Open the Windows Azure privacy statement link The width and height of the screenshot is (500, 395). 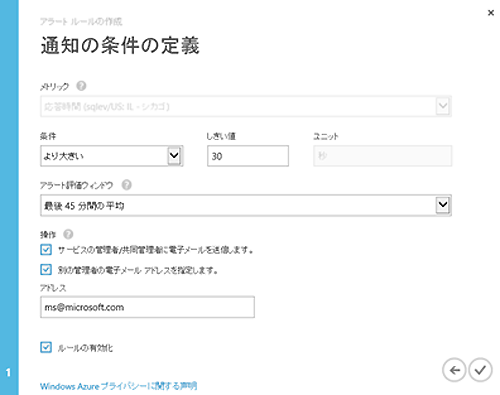tap(119, 386)
